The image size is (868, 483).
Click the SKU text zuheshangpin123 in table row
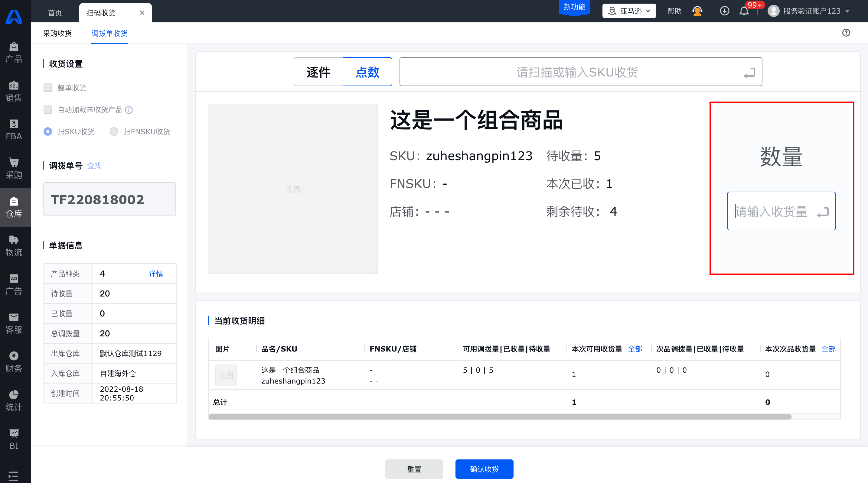(293, 381)
